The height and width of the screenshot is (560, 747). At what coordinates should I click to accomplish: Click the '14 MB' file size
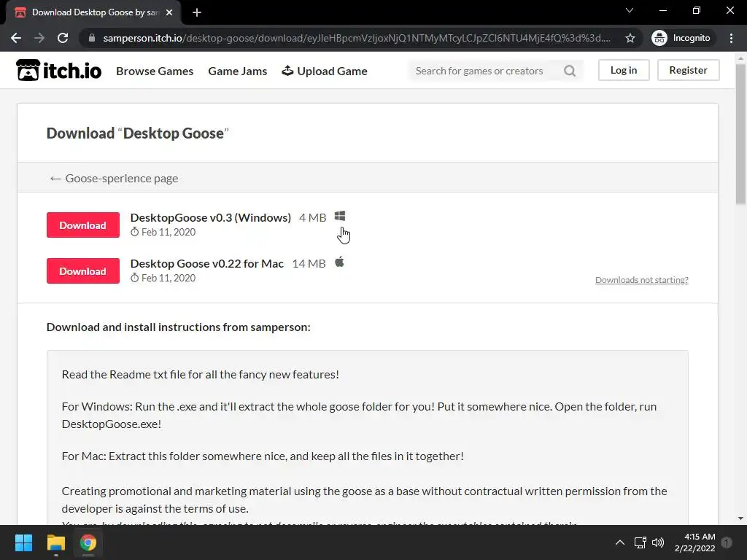pyautogui.click(x=309, y=263)
